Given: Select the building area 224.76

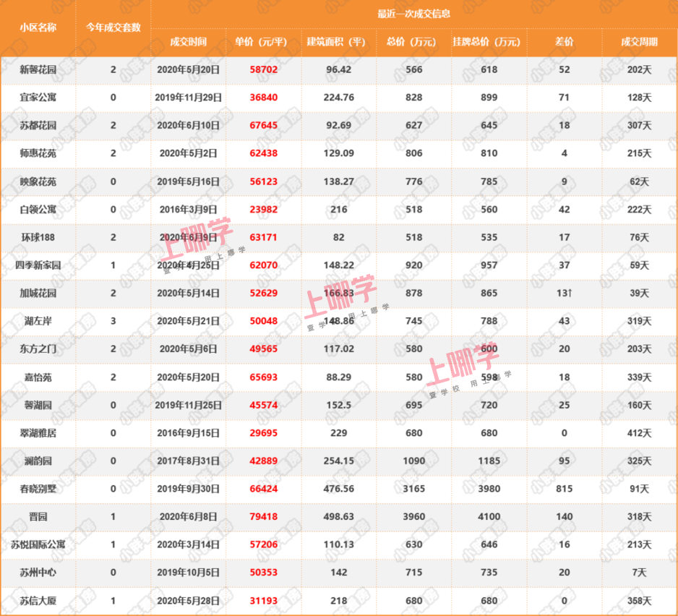Looking at the screenshot, I should (x=338, y=98).
